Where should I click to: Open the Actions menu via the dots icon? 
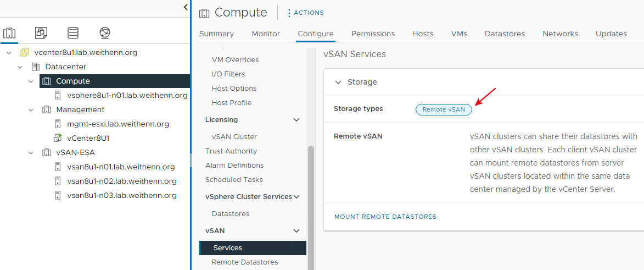289,13
